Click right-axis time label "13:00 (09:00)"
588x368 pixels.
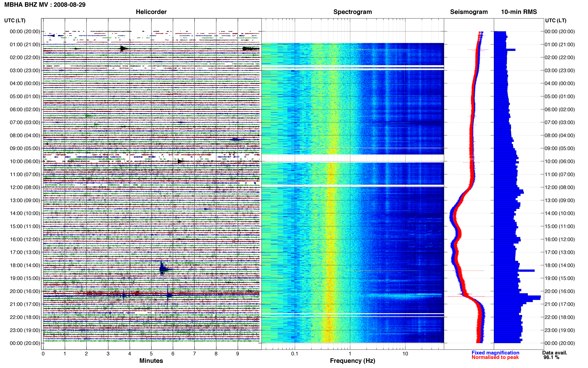click(x=560, y=200)
